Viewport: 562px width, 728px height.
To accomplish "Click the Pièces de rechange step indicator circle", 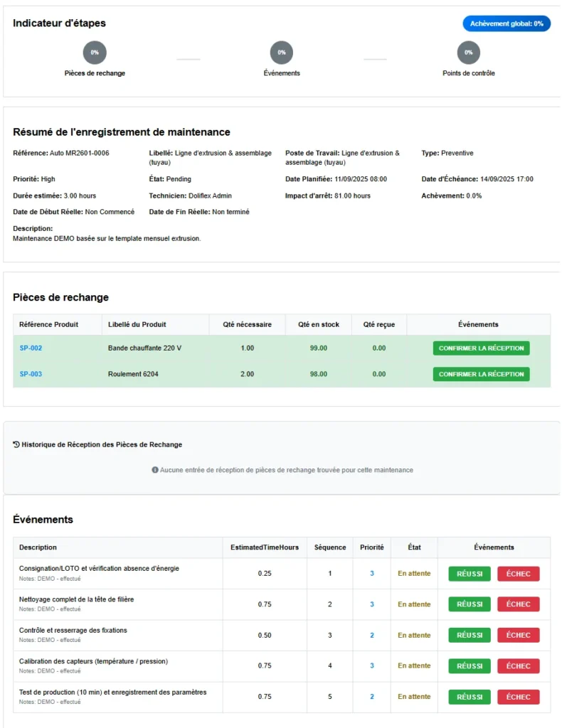I will pyautogui.click(x=95, y=52).
